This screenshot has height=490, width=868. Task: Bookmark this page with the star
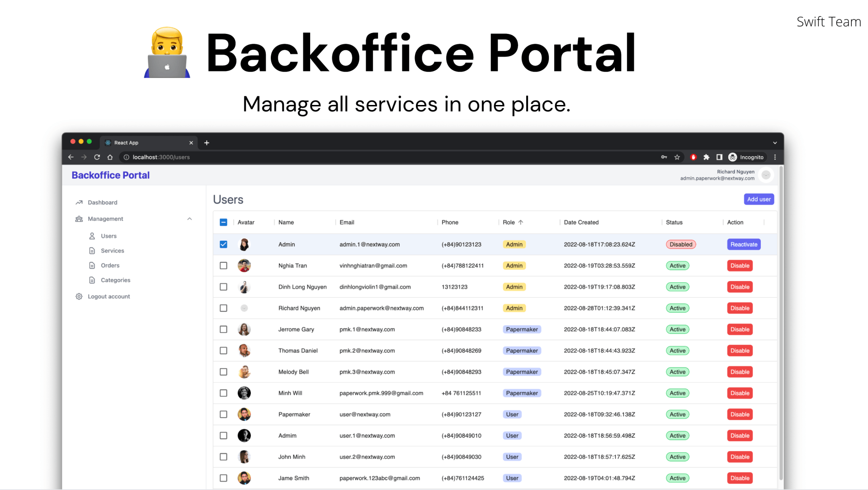click(x=677, y=157)
